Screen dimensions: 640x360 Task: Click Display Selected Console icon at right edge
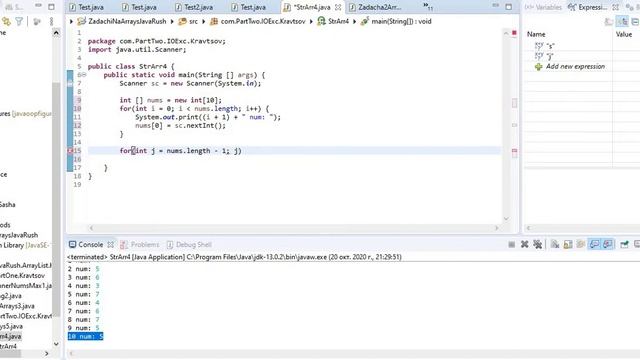click(637, 244)
